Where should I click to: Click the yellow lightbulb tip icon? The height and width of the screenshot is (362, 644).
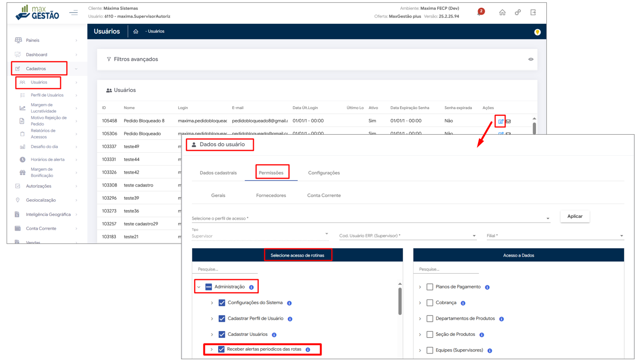537,32
